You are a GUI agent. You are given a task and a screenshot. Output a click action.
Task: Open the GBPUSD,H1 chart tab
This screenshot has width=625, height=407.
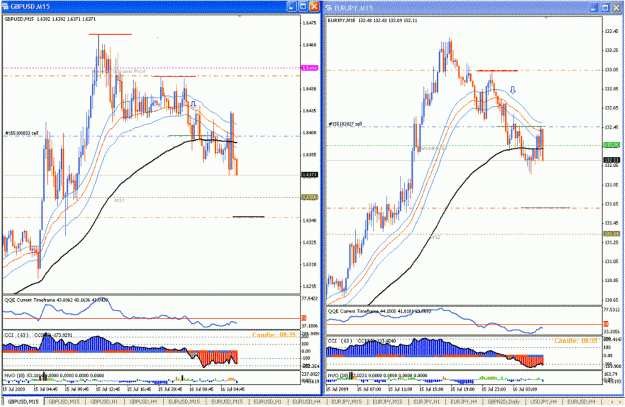click(105, 402)
